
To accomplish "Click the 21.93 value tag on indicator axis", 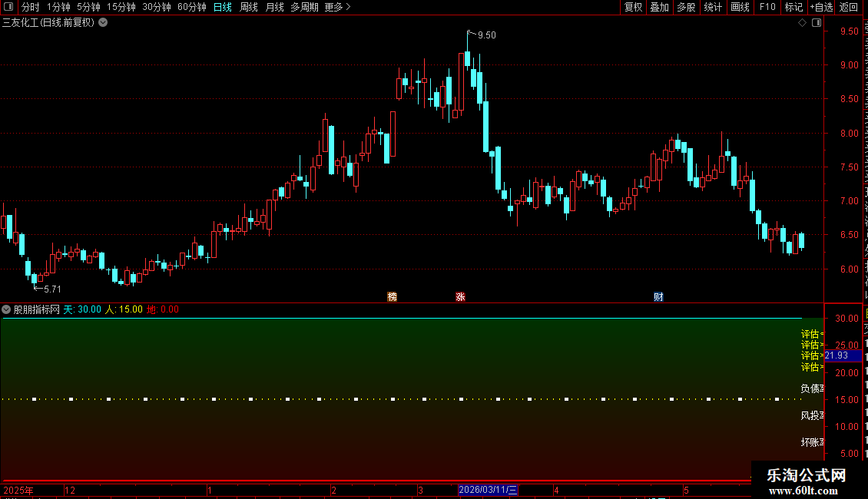I will pos(843,355).
